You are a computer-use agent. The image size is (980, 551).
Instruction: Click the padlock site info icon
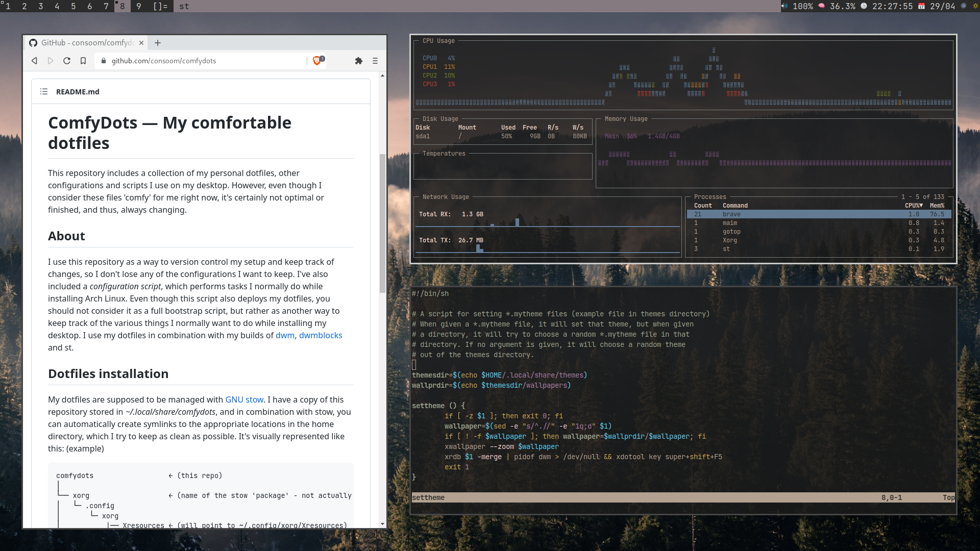click(104, 61)
